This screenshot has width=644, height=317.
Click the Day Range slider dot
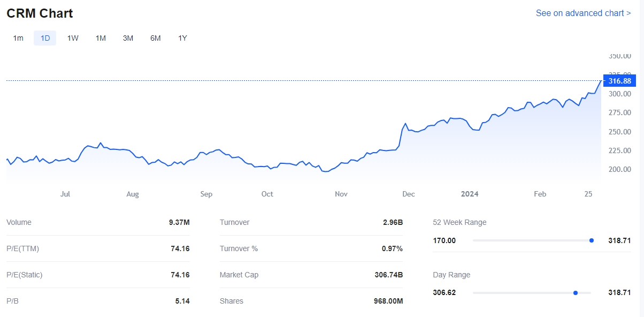coord(575,293)
